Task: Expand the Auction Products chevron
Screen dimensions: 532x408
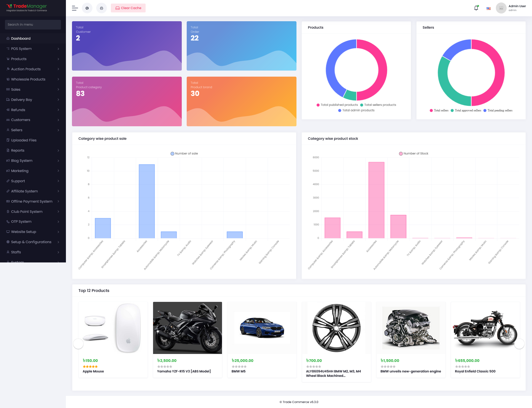Action: click(x=58, y=69)
